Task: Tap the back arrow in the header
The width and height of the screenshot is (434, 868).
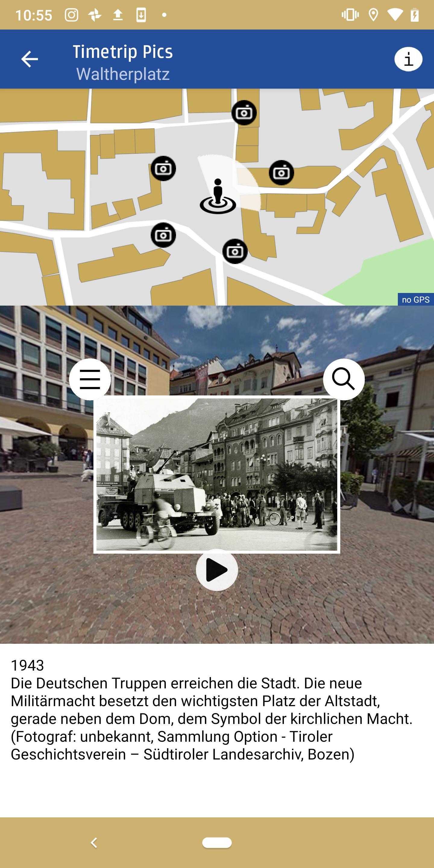Action: click(x=29, y=59)
